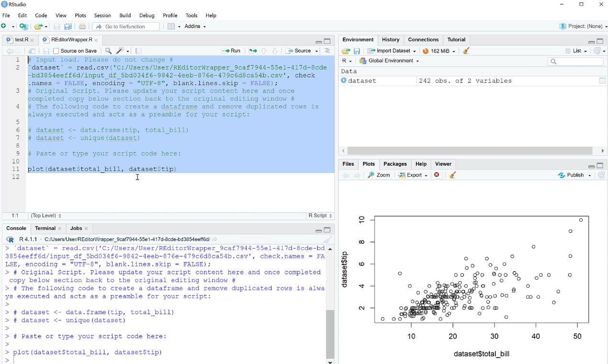Viewport: 608px width, 364px height.
Task: Maximize the Plots pane
Action: (x=600, y=166)
